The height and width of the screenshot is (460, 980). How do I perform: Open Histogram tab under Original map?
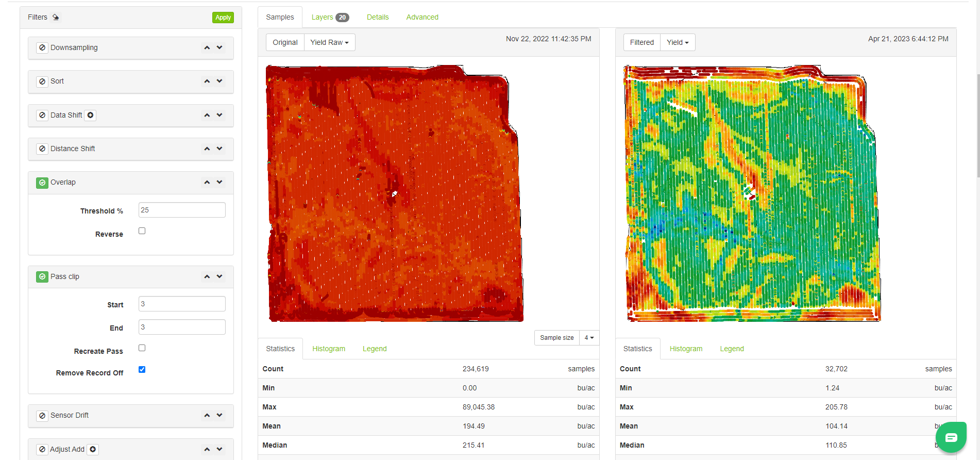pyautogui.click(x=329, y=349)
